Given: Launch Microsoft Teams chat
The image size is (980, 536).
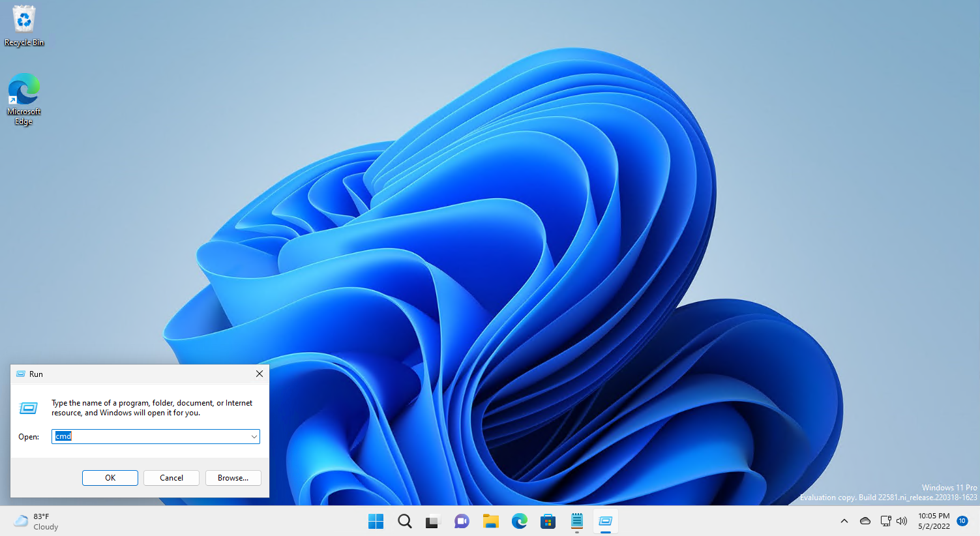Looking at the screenshot, I should (x=462, y=521).
